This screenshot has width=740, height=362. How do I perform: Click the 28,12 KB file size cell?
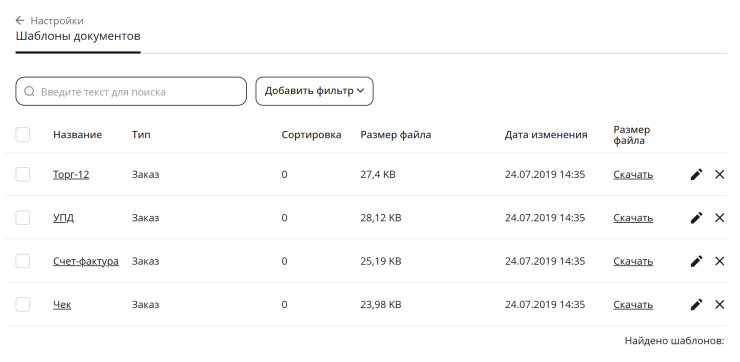(381, 218)
